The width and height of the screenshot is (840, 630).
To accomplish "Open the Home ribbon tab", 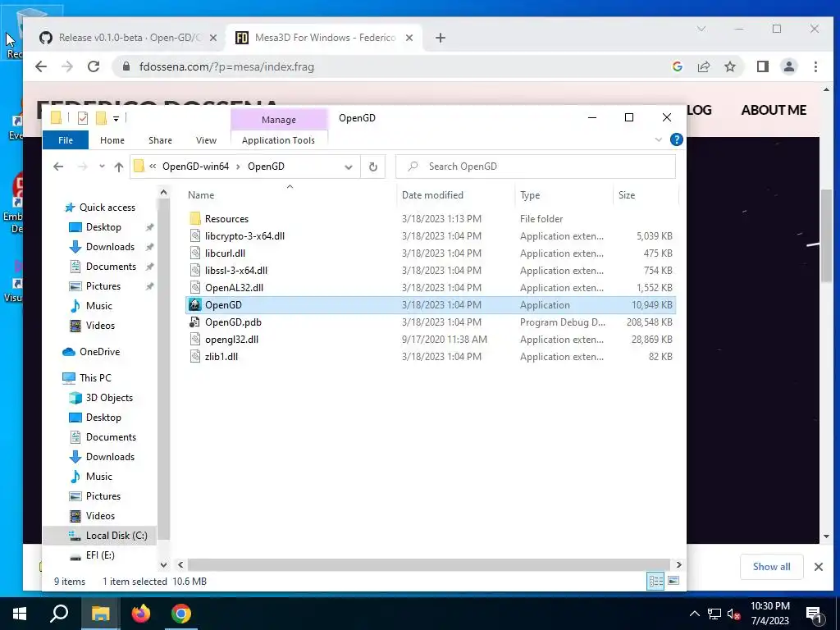I will tap(112, 140).
